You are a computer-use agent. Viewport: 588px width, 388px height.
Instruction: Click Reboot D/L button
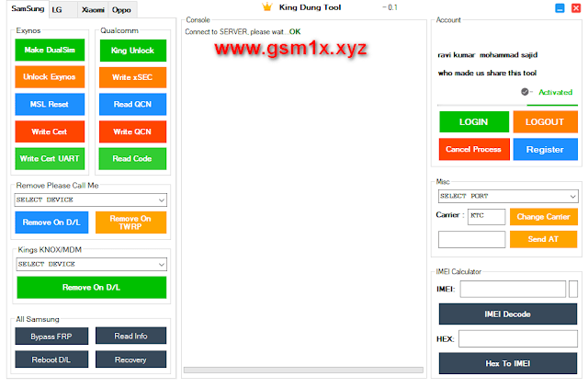(x=51, y=359)
